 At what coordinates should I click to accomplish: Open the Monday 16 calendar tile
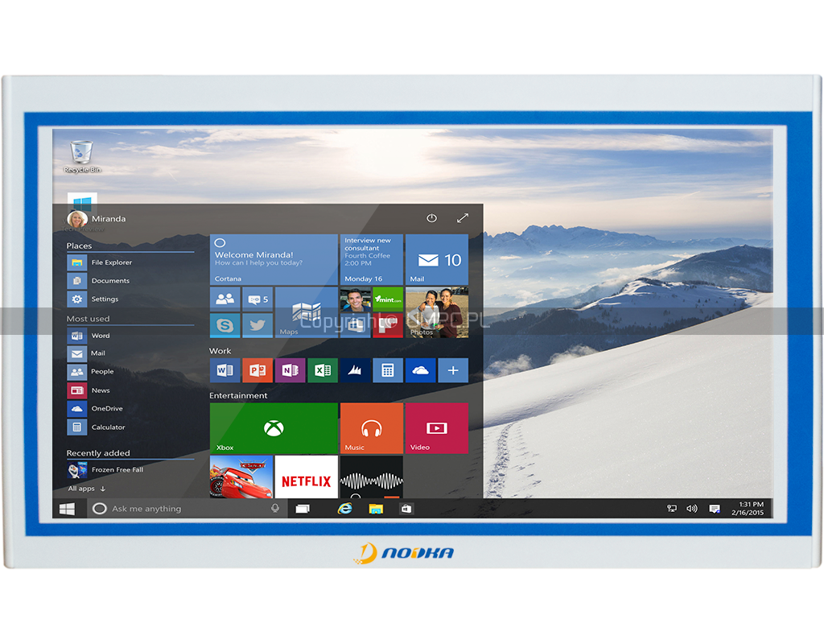pyautogui.click(x=372, y=260)
